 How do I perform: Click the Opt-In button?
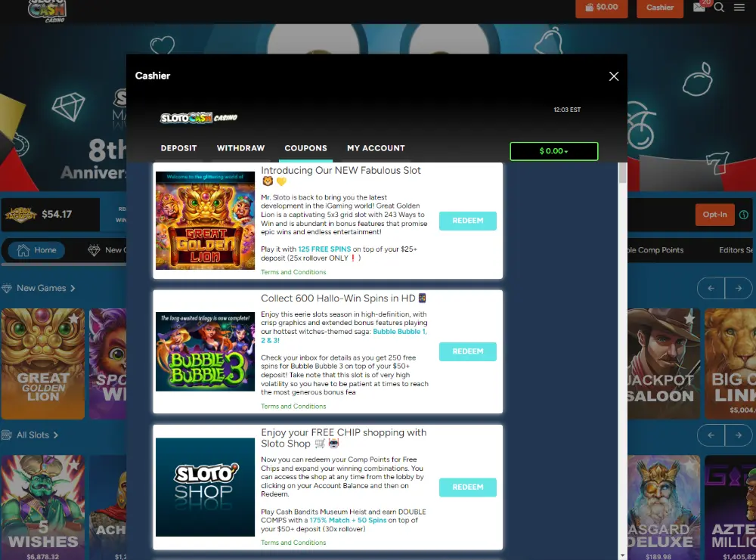(714, 215)
